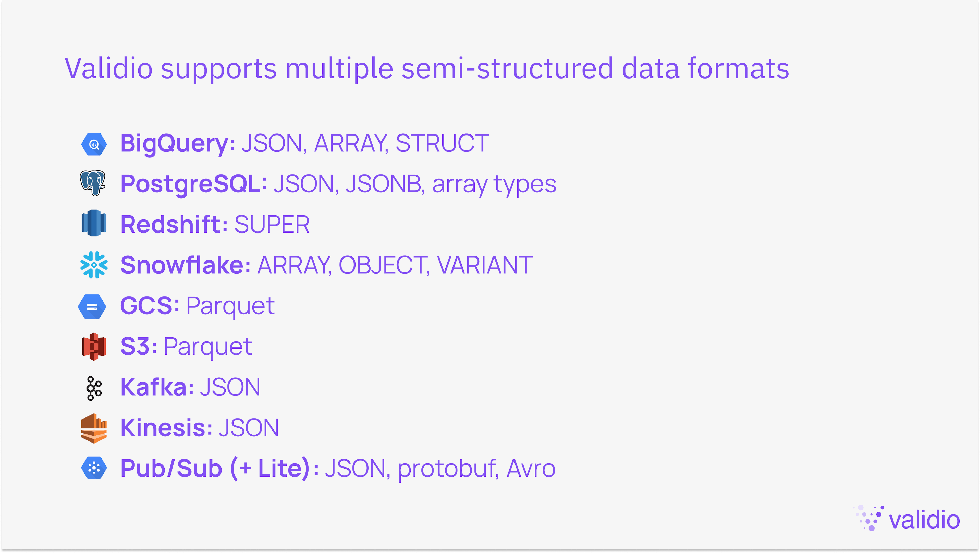
Task: Click the GCS Parquet text
Action: [x=230, y=306]
